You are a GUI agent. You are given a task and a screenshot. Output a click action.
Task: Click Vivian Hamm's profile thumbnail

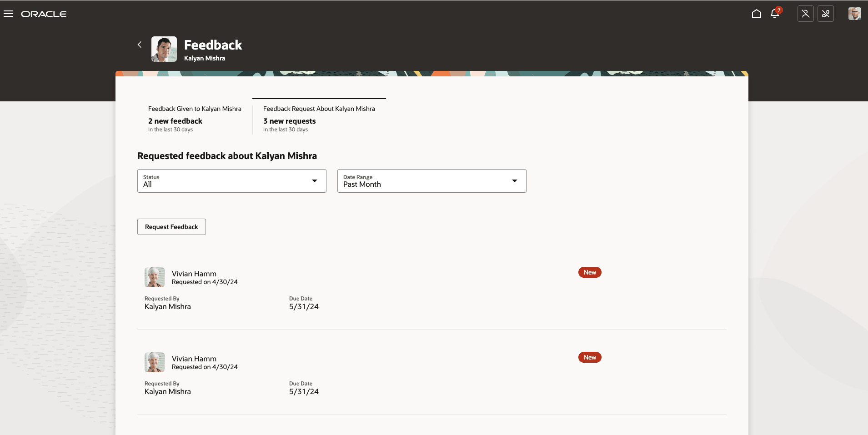(x=155, y=277)
